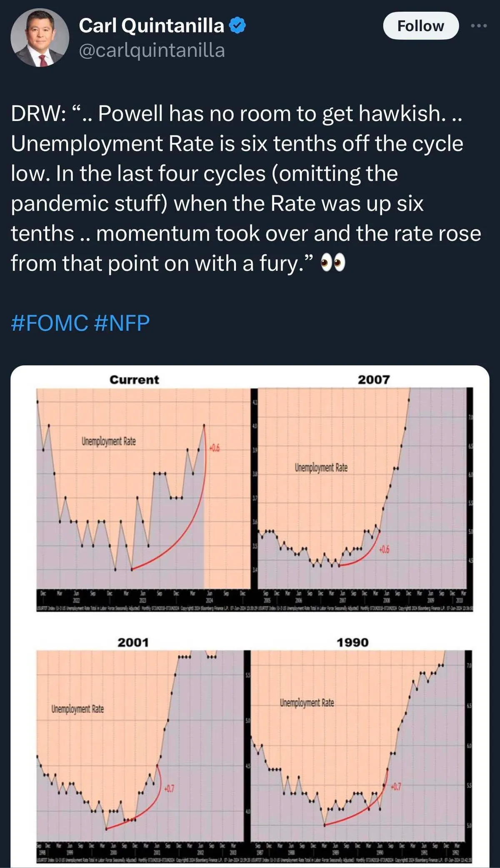Click the @carlquintanilla handle
The height and width of the screenshot is (868, 500).
[x=152, y=50]
